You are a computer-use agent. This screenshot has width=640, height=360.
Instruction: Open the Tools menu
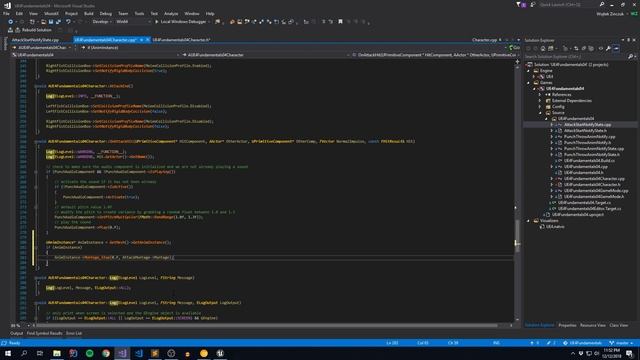tap(139, 13)
